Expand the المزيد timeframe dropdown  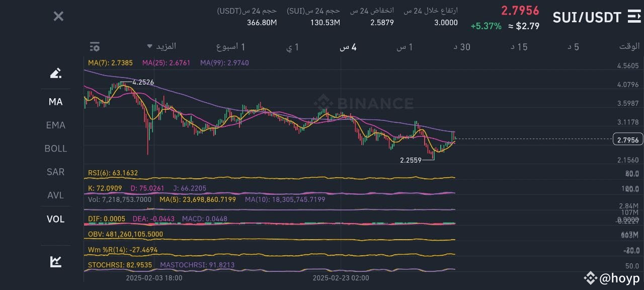(x=162, y=46)
